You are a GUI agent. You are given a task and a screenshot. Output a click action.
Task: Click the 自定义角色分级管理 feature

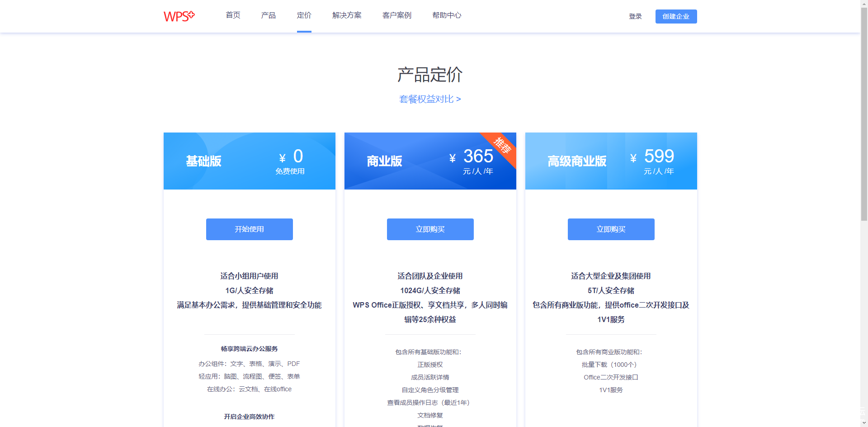(x=430, y=390)
